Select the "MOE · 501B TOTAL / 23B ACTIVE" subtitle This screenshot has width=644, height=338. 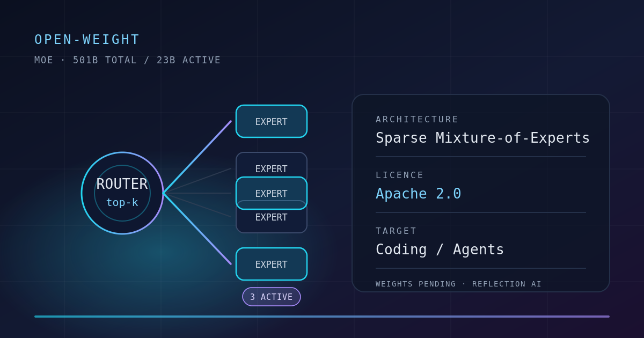pos(128,60)
